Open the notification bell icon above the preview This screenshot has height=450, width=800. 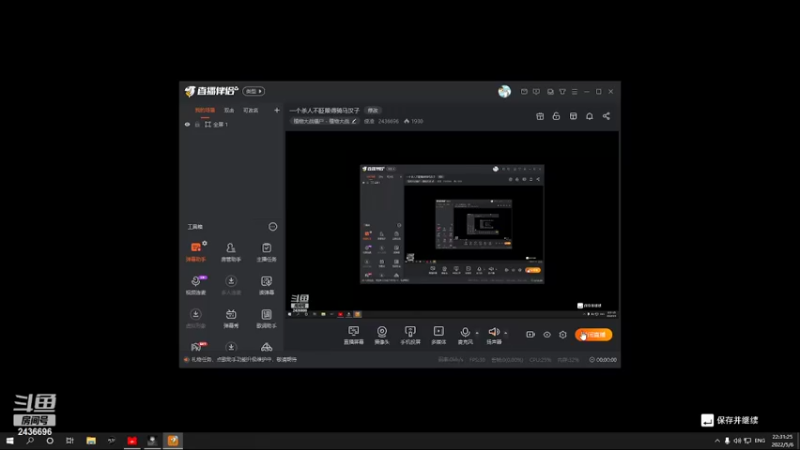click(x=589, y=116)
